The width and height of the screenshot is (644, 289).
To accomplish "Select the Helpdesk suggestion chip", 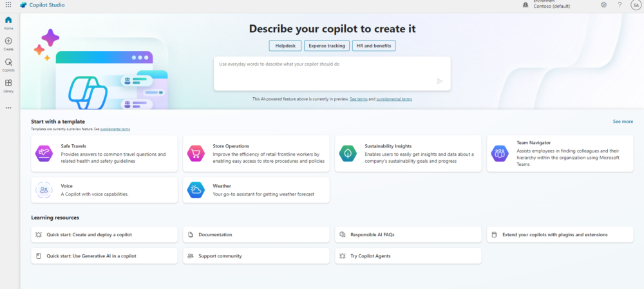I will [285, 46].
